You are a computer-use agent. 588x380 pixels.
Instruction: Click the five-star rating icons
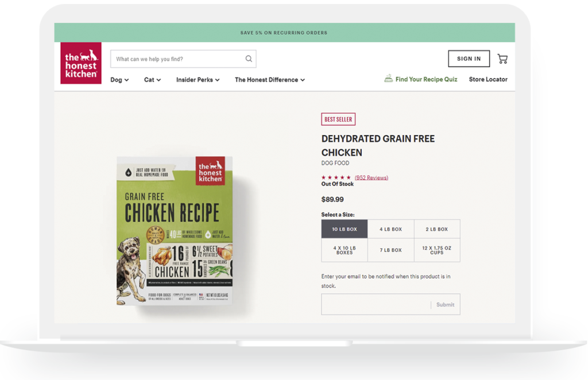336,178
